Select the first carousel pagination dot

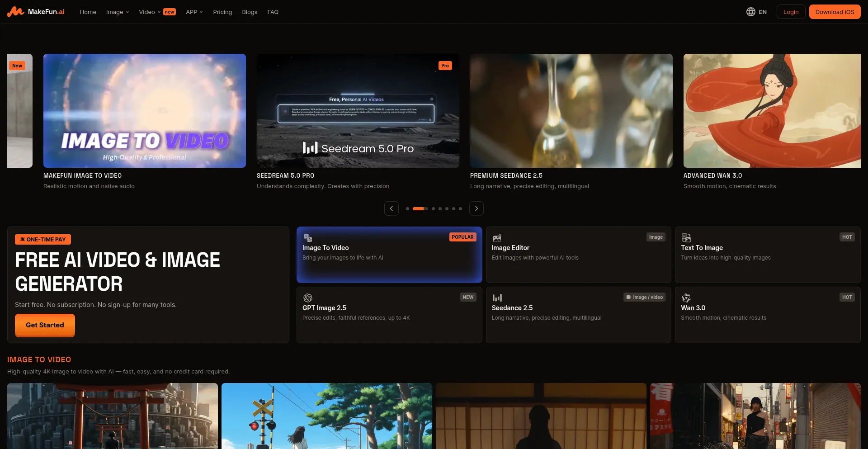click(x=407, y=209)
